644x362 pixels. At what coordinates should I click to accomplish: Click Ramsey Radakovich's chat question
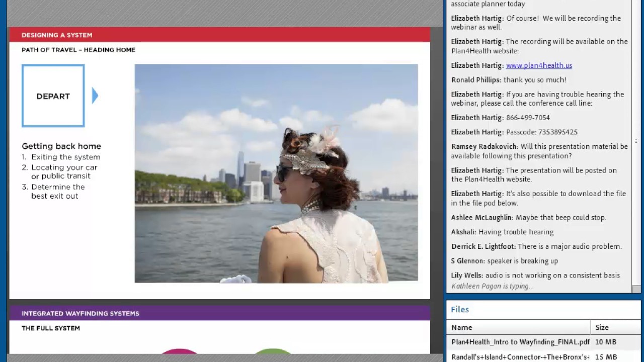539,151
